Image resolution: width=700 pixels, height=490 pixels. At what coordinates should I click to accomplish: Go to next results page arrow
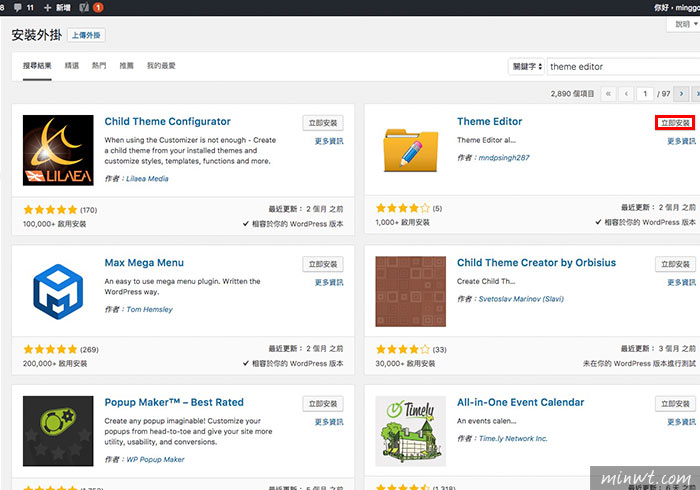pyautogui.click(x=681, y=94)
